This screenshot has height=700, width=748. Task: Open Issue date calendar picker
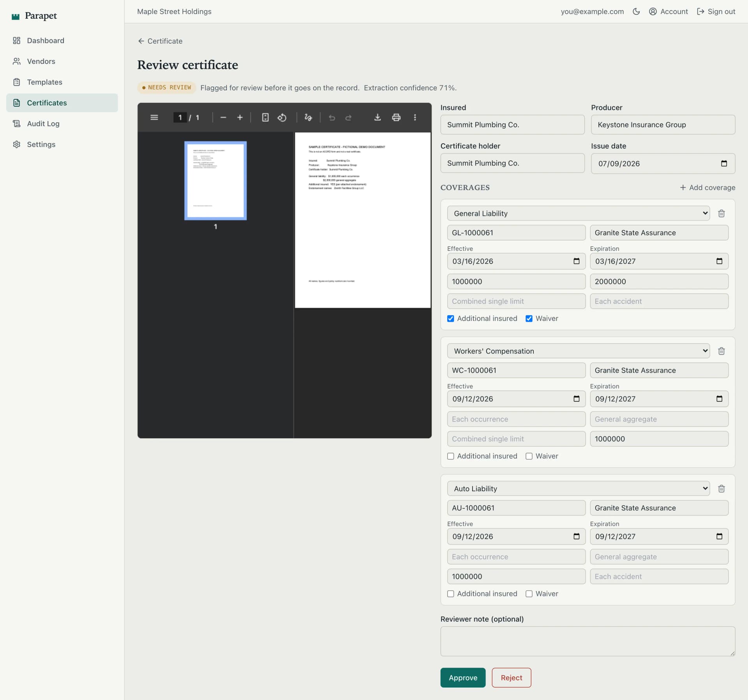pos(724,164)
